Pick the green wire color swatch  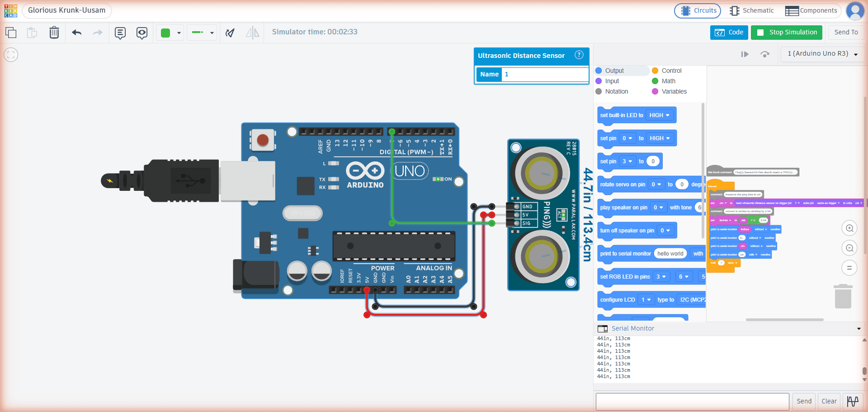point(165,33)
